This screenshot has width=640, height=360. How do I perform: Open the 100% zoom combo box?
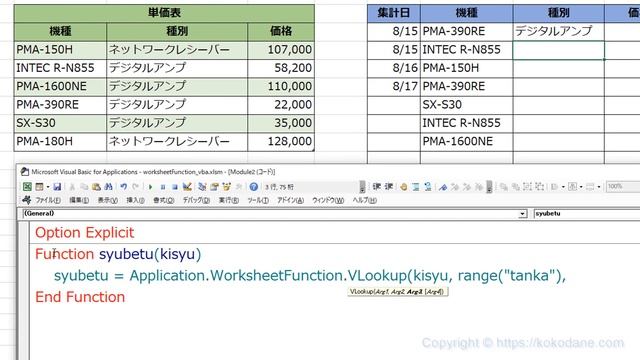(x=623, y=187)
